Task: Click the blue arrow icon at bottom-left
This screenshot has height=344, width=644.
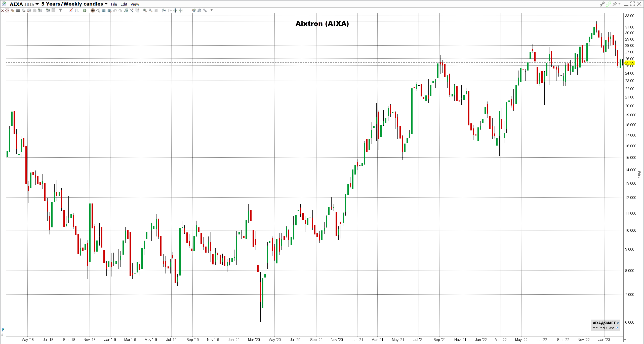Action: (x=3, y=330)
